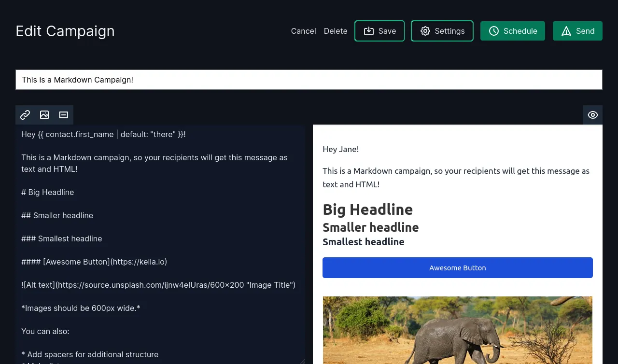Place the cursor in the Markdown editor
This screenshot has height=364, width=618.
(x=159, y=217)
